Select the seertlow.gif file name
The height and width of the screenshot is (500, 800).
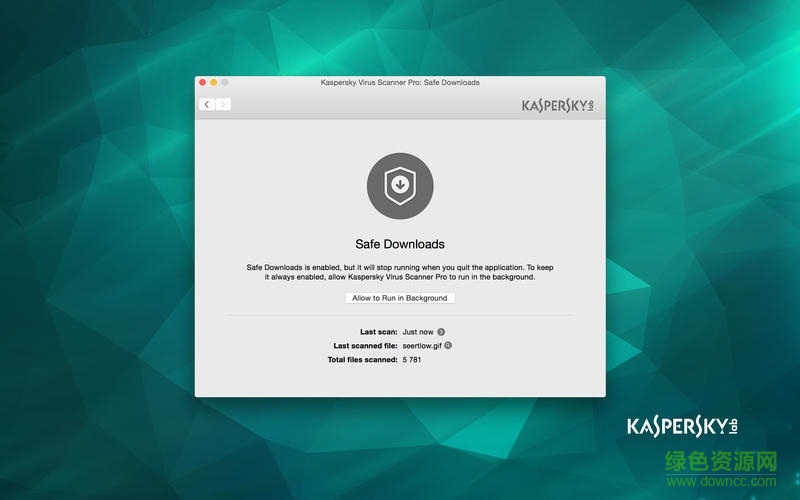(422, 345)
